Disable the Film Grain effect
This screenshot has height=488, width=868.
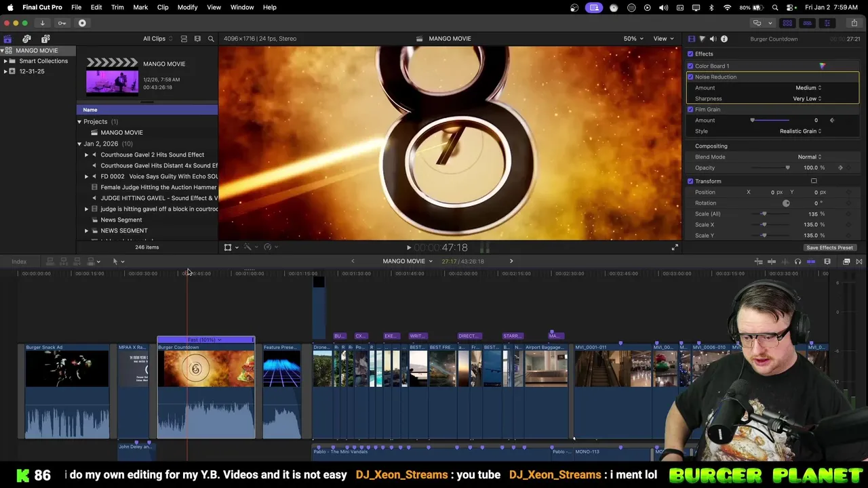click(x=690, y=109)
